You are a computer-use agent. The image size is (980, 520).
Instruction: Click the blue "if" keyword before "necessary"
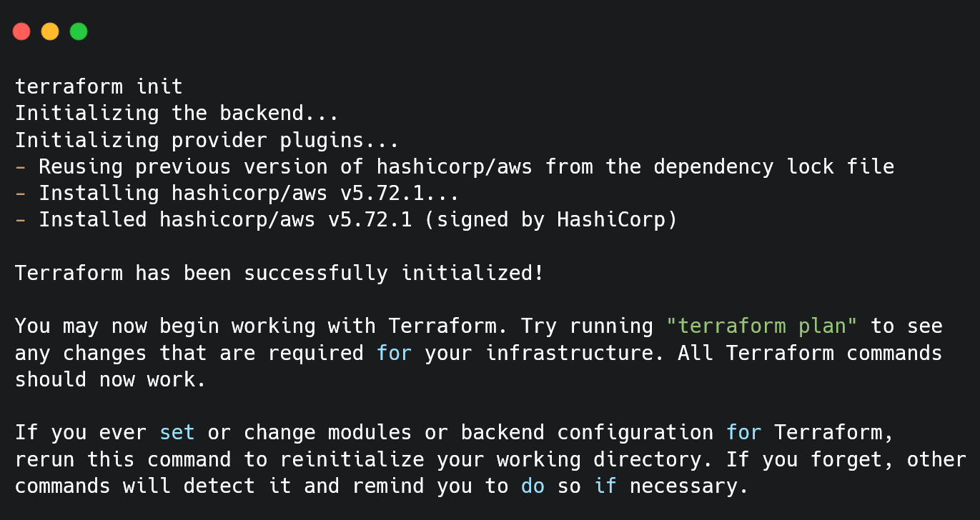(x=605, y=486)
